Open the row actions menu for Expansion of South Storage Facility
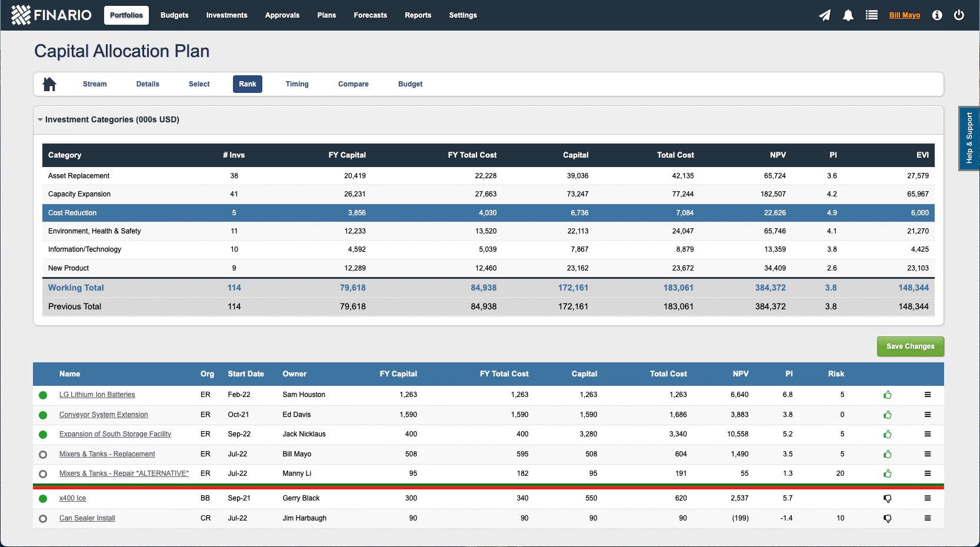The width and height of the screenshot is (980, 547). 928,434
